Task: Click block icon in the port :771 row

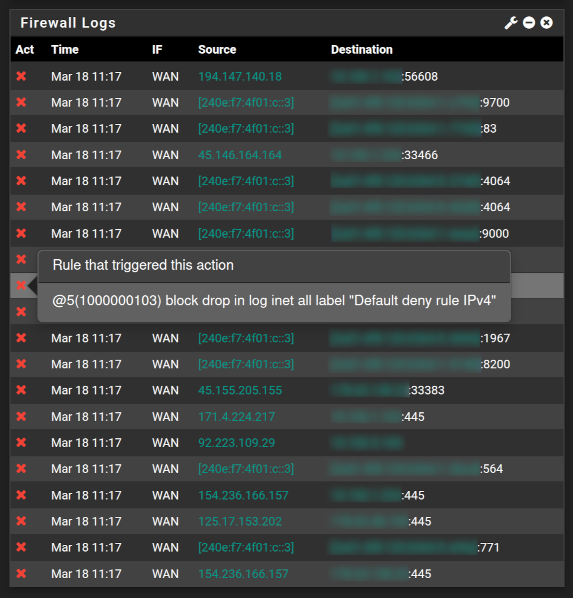Action: click(21, 547)
